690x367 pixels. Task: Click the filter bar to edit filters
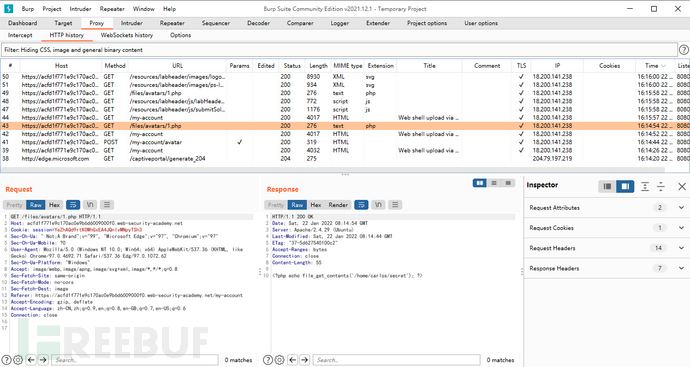click(339, 50)
